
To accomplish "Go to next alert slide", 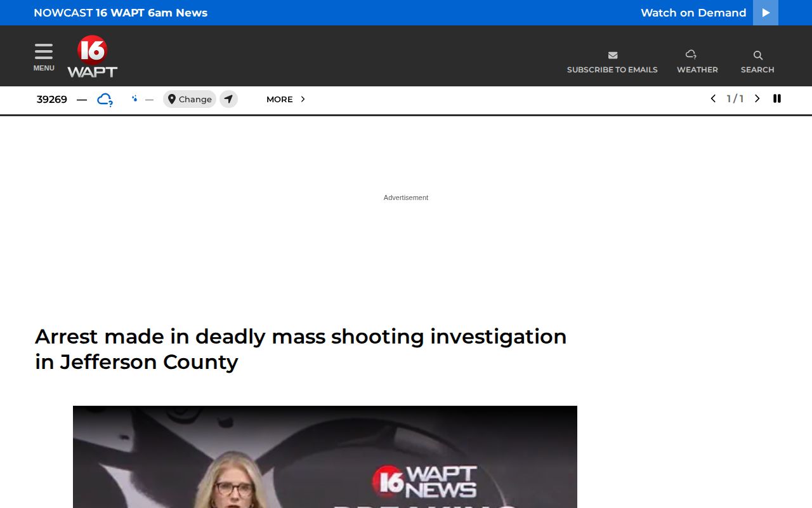I will point(757,98).
